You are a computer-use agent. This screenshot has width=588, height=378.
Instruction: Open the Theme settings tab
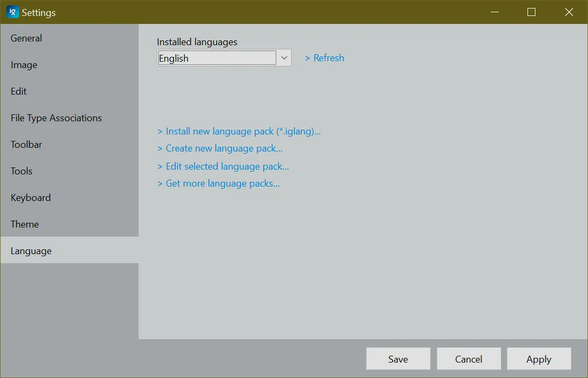[x=70, y=224]
